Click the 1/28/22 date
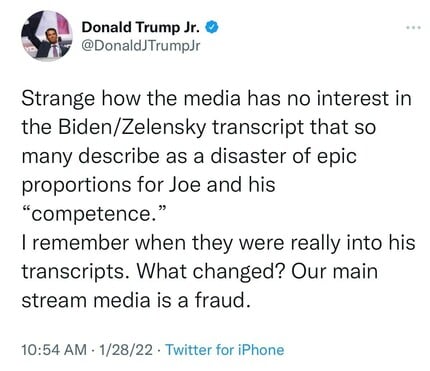The height and width of the screenshot is (371, 430). (126, 350)
